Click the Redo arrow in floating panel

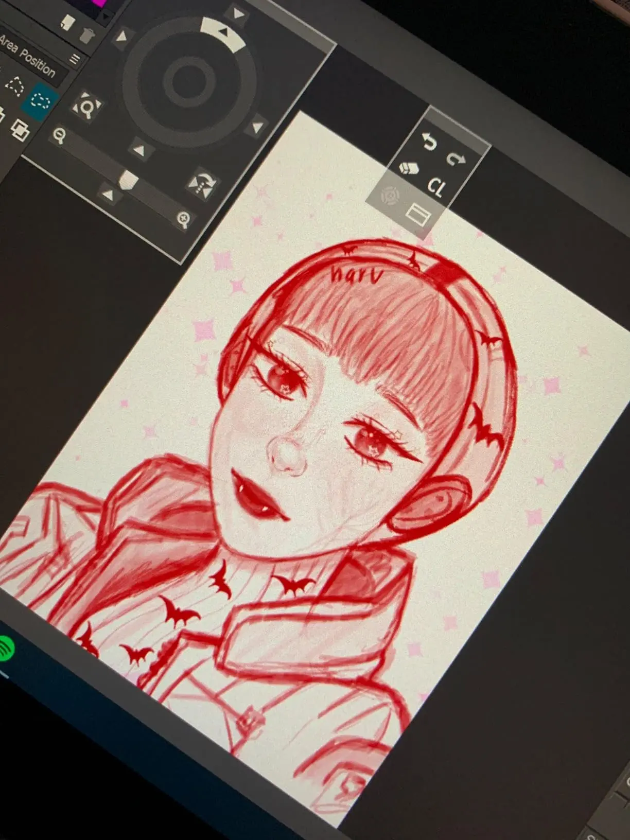(x=456, y=159)
